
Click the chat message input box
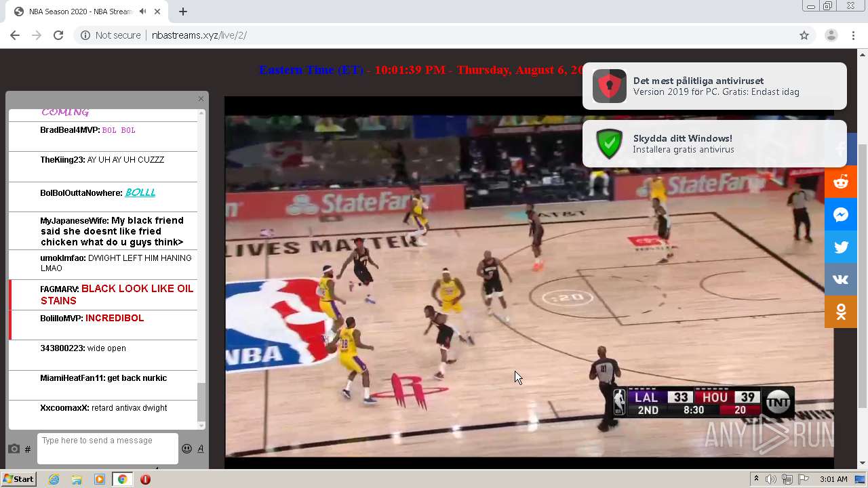(108, 449)
